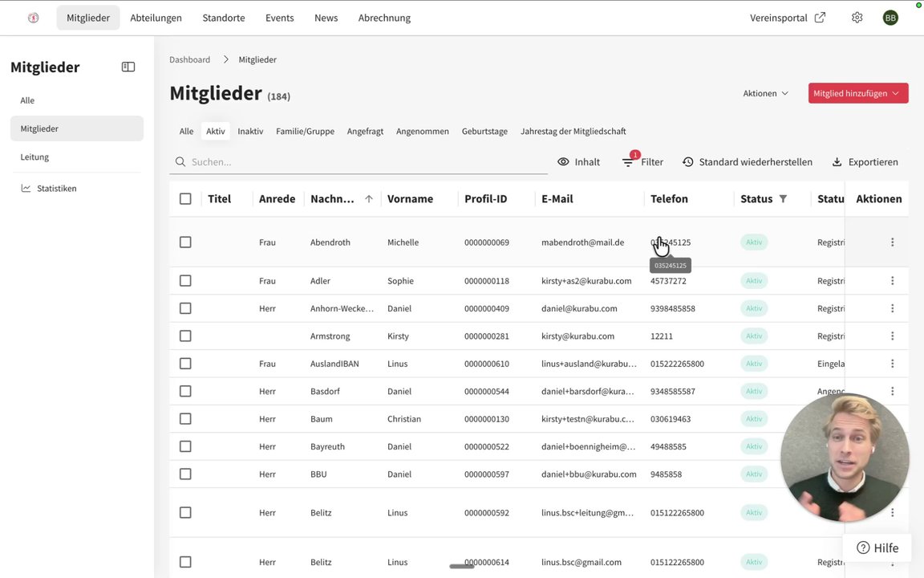
Task: Check the Basdorf row checkbox
Action: tap(185, 391)
